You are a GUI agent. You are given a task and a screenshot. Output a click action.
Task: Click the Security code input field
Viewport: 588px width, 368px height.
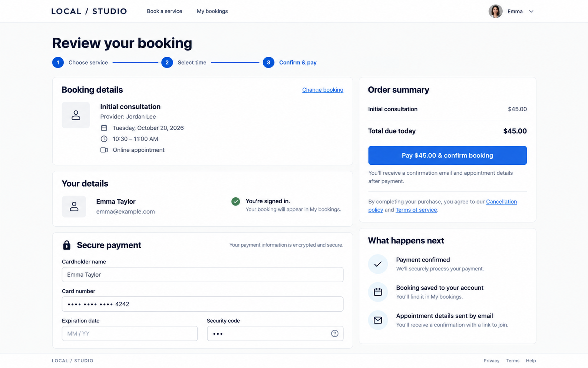(275, 333)
